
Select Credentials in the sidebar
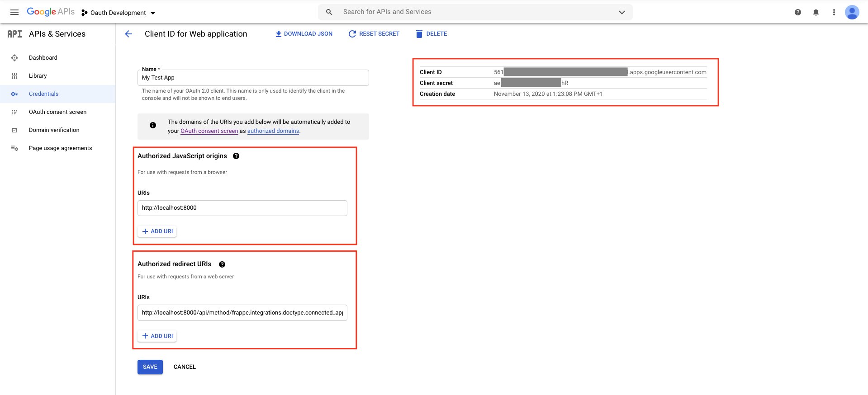57,94
